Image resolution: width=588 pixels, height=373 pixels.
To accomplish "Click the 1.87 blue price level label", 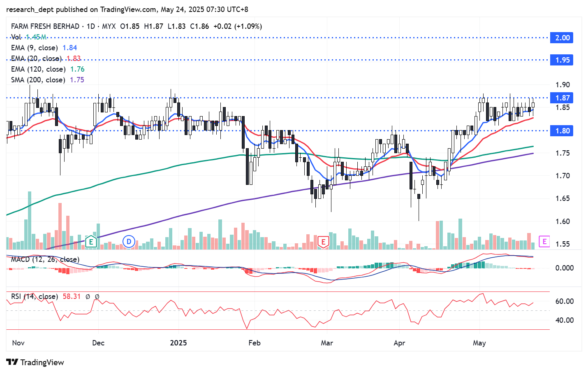I will tap(563, 98).
